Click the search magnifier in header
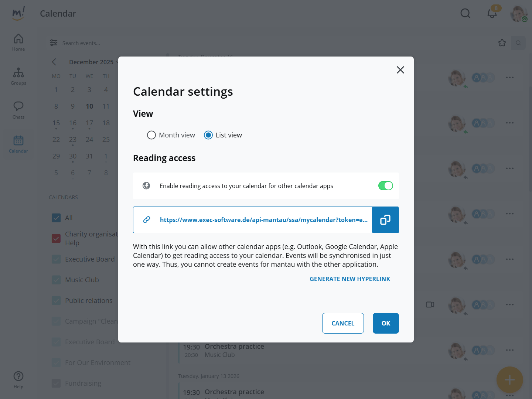 (465, 14)
